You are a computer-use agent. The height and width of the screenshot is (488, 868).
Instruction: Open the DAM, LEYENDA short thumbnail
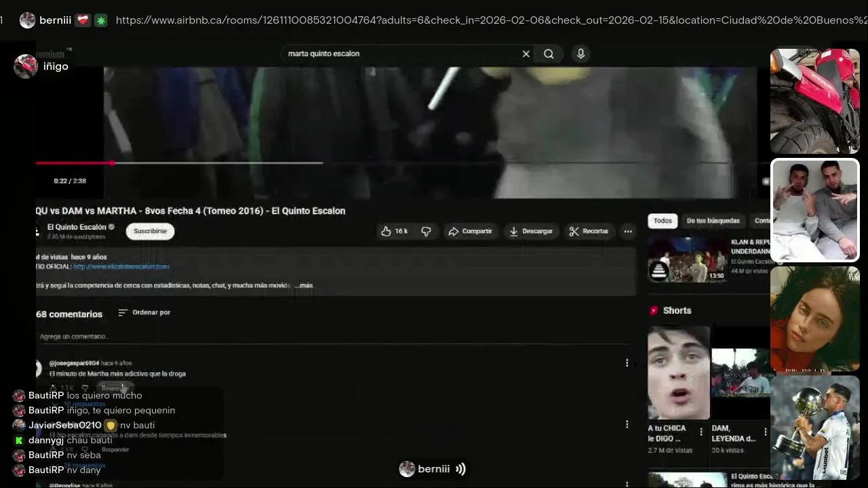click(741, 373)
